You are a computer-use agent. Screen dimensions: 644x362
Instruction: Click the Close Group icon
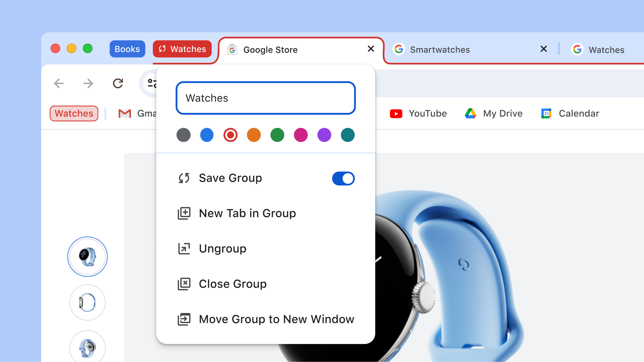[x=184, y=284]
